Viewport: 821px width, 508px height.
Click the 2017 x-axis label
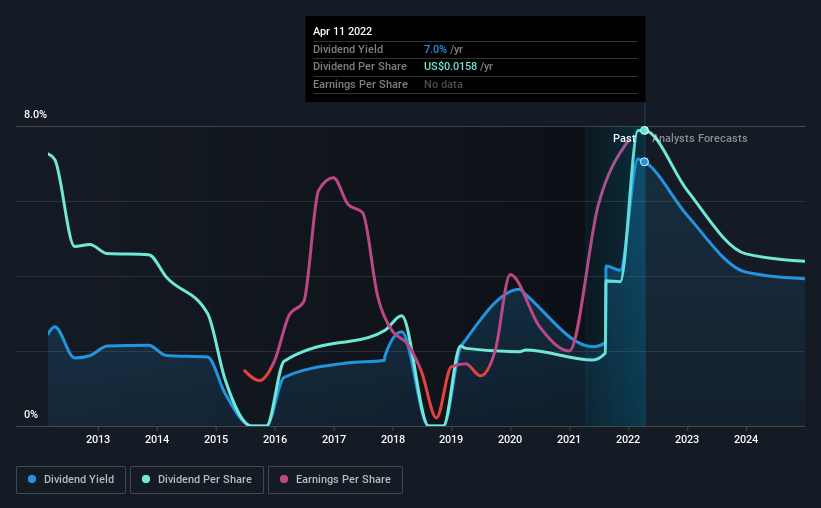coord(334,439)
